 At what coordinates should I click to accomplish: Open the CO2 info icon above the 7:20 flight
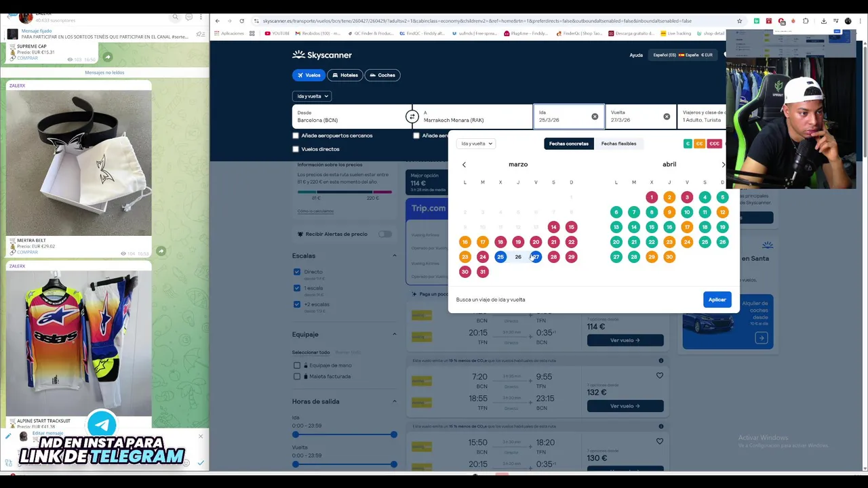(x=660, y=361)
